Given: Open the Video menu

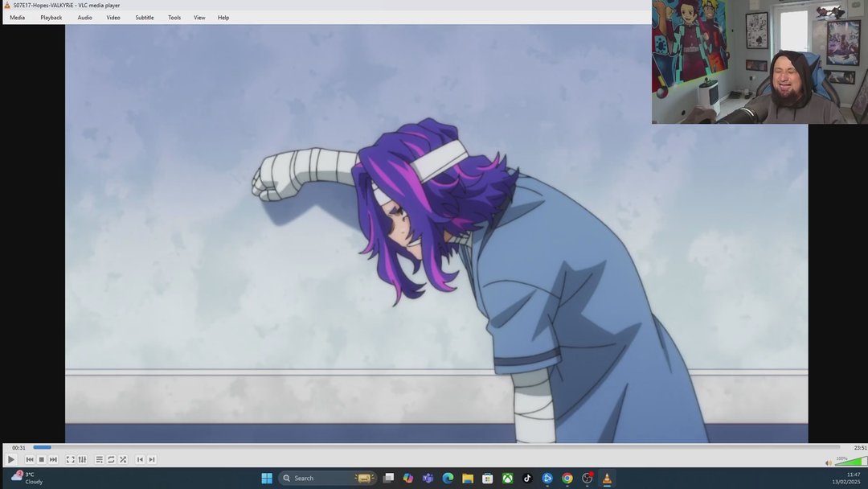Looking at the screenshot, I should point(113,17).
